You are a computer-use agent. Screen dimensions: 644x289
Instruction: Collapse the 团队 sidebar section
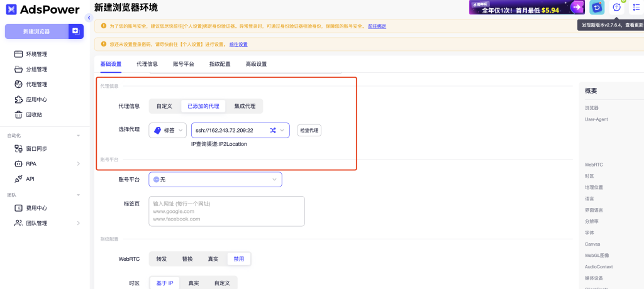[79, 195]
